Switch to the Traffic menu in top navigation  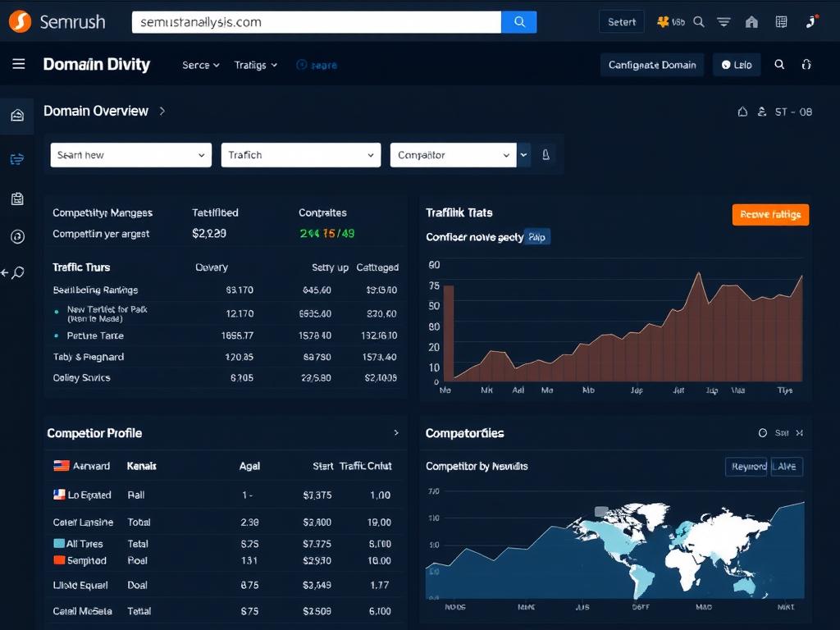coord(255,64)
